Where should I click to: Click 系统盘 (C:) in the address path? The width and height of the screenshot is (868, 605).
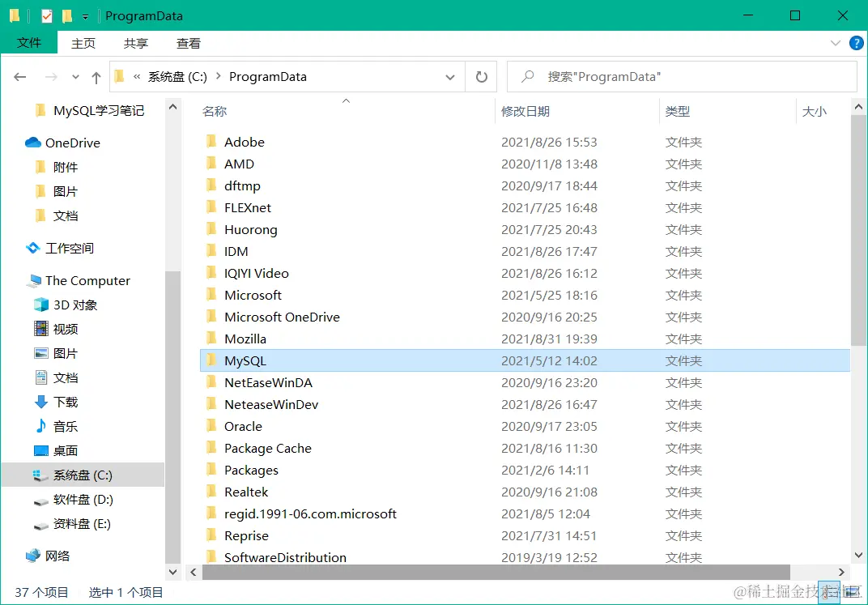(177, 77)
